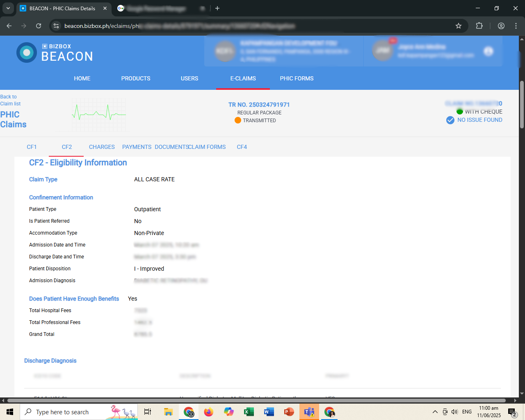Screen dimensions: 525x420
Task: Go to the HOME menu
Action: click(82, 78)
